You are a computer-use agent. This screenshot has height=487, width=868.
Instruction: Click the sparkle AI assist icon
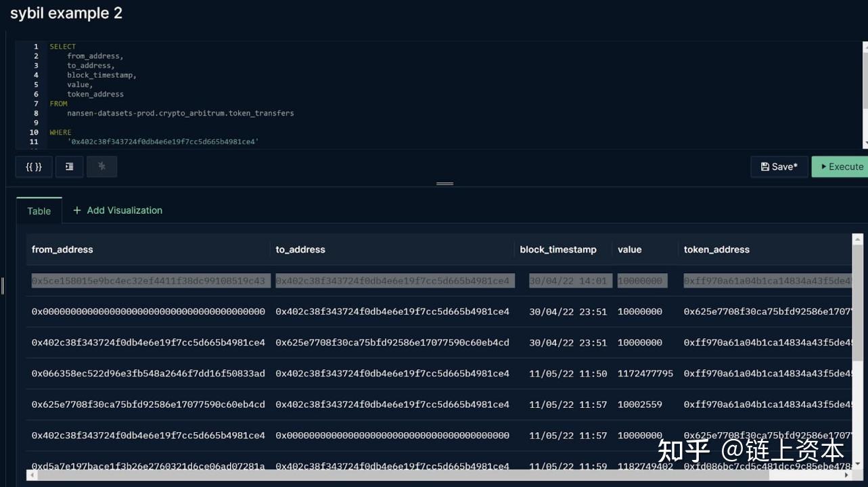pos(102,166)
